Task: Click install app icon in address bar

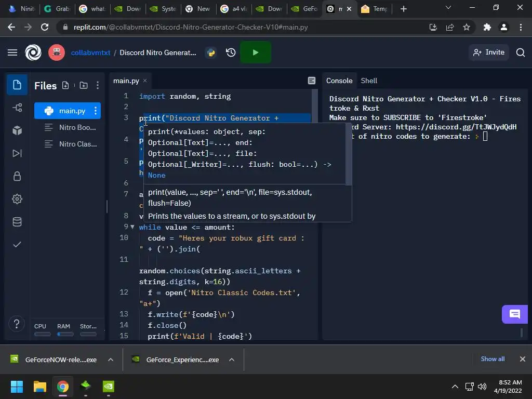Action: (x=433, y=27)
